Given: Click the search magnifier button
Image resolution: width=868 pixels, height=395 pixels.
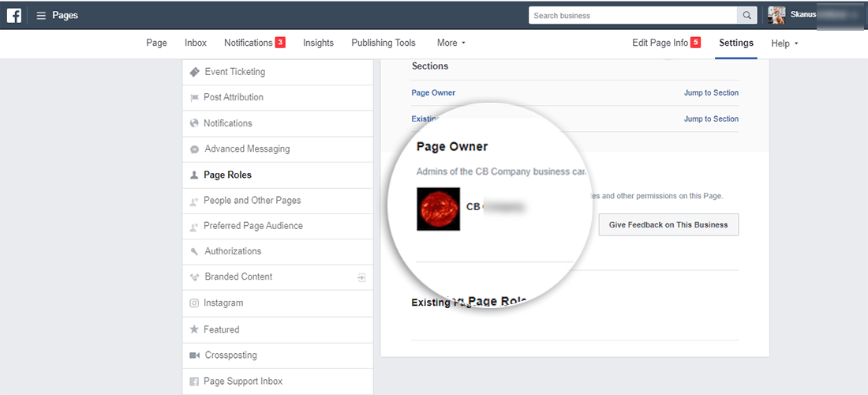Looking at the screenshot, I should coord(746,16).
